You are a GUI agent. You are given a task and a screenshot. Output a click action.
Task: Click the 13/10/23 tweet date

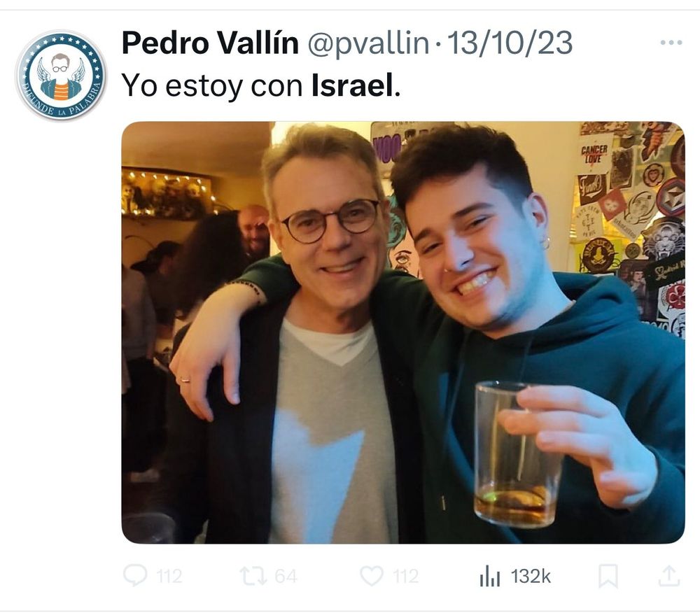[510, 43]
